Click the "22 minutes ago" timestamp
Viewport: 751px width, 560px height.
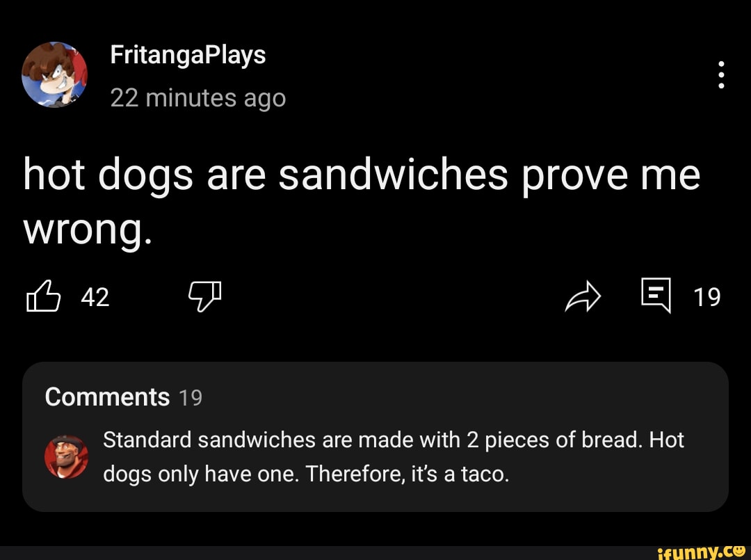(x=197, y=98)
